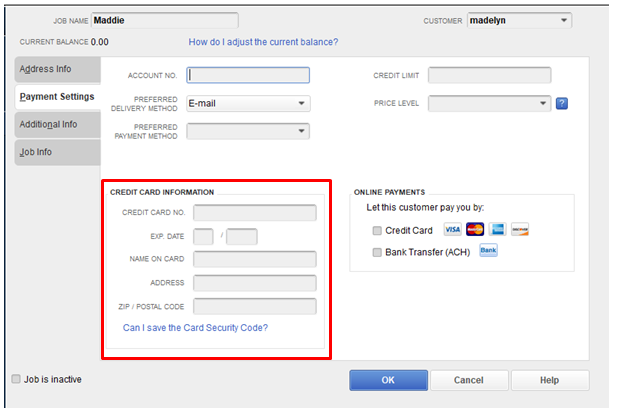The image size is (617, 417).
Task: Click the blue price level help icon
Action: tap(561, 103)
